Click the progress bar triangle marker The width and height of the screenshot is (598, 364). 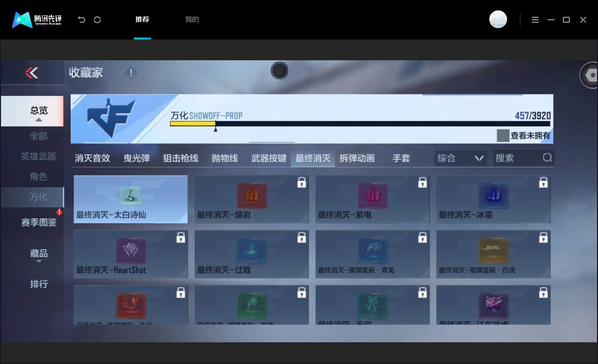[215, 128]
